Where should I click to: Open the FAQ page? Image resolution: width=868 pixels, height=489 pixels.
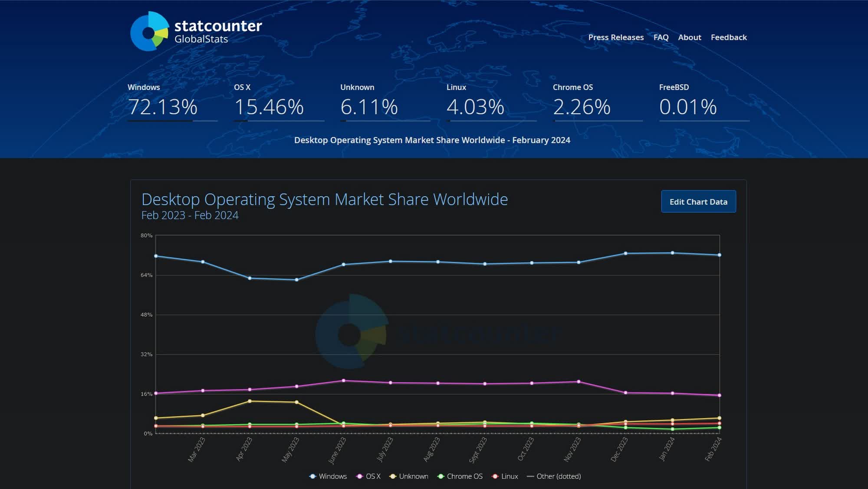tap(661, 37)
